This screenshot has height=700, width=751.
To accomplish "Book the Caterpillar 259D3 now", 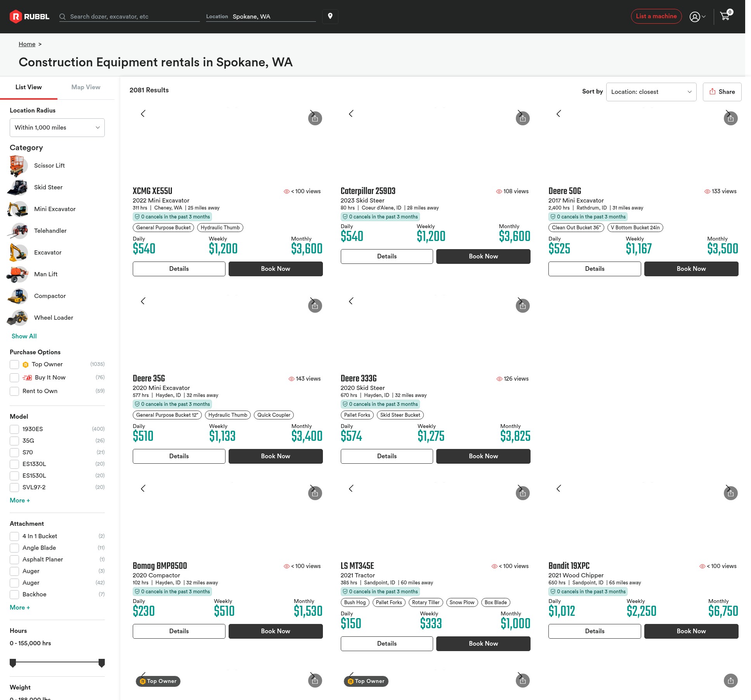I will pyautogui.click(x=483, y=256).
